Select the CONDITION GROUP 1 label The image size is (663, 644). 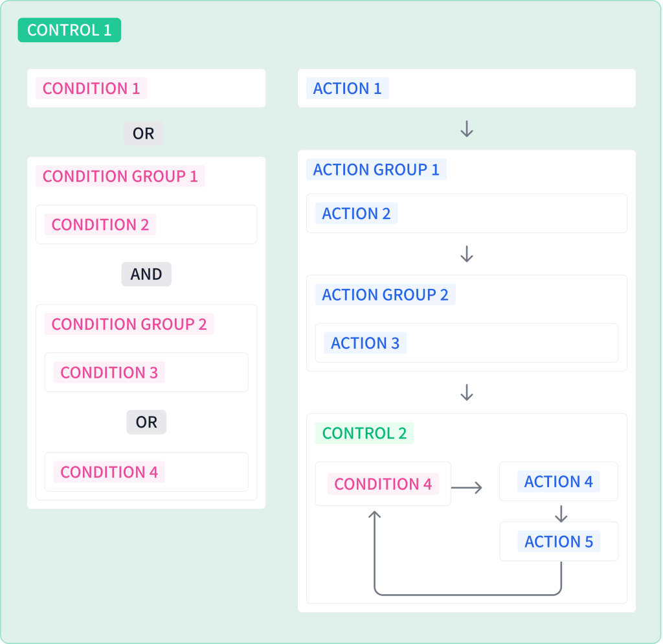pyautogui.click(x=120, y=176)
